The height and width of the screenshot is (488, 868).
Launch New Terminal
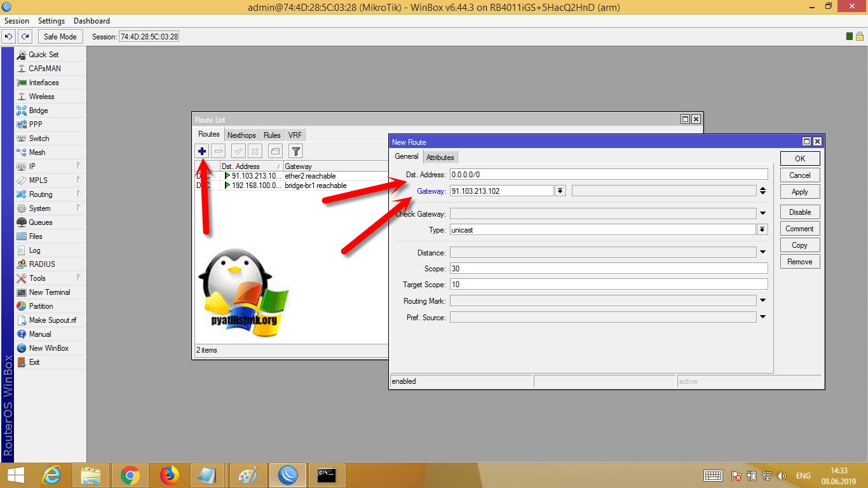click(50, 292)
